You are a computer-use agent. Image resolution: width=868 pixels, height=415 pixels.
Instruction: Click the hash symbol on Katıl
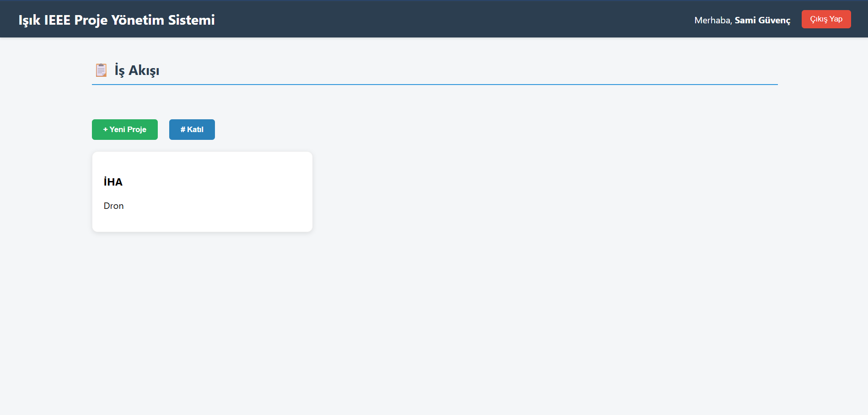pyautogui.click(x=183, y=129)
